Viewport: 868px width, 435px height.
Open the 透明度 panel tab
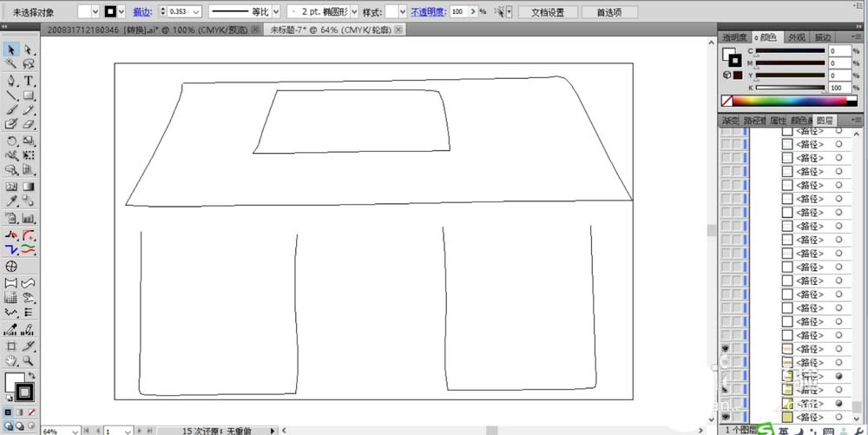tap(734, 37)
